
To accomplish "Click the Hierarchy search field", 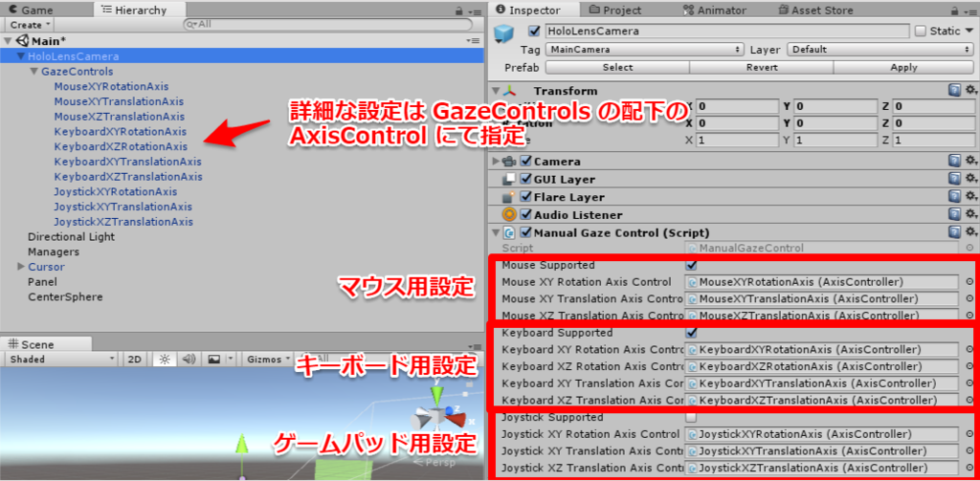I will click(x=328, y=24).
